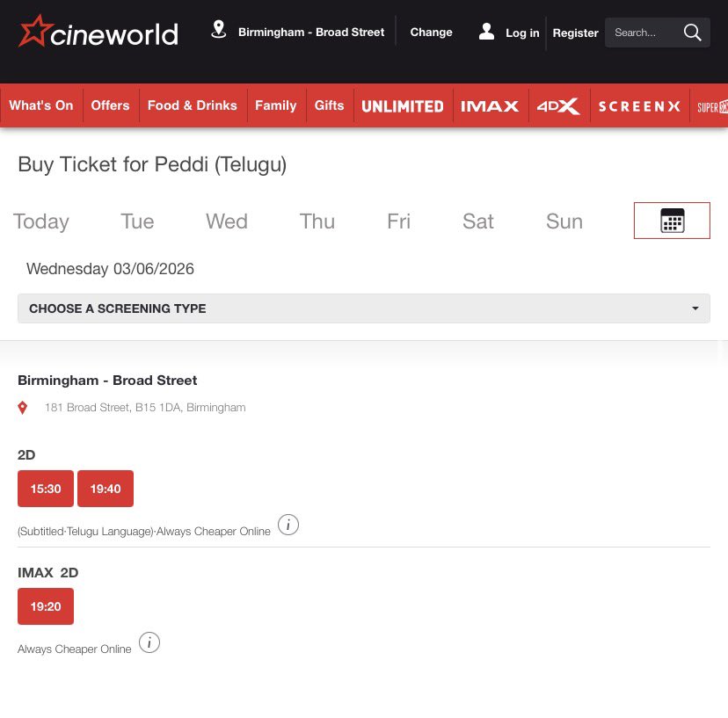
Task: Select the Tue date tab
Action: tap(137, 221)
